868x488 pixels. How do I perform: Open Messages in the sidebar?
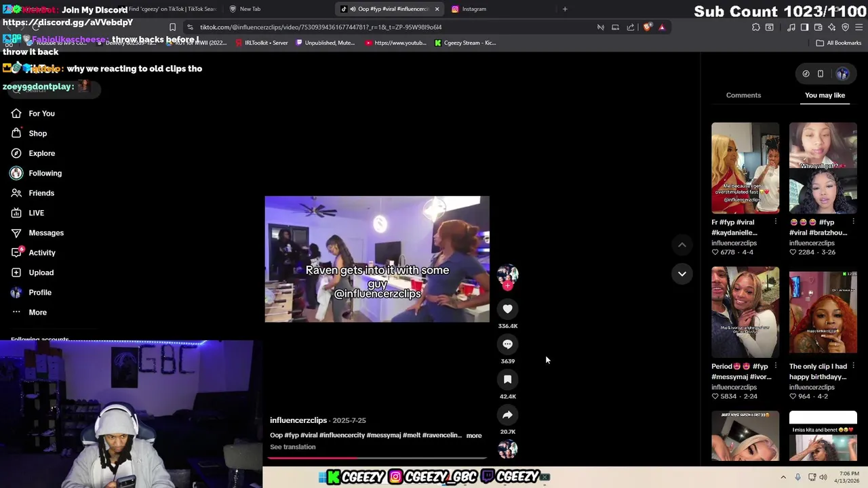[45, 232]
